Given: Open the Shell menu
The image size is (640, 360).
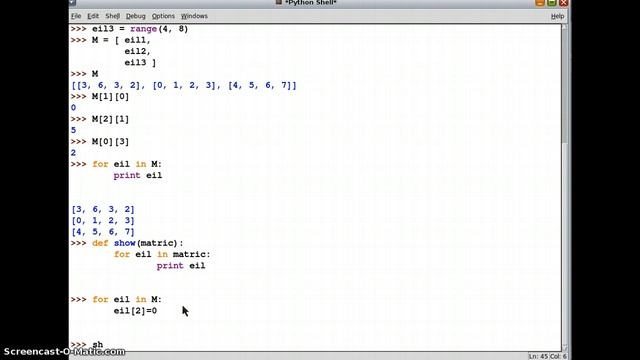Looking at the screenshot, I should point(112,16).
